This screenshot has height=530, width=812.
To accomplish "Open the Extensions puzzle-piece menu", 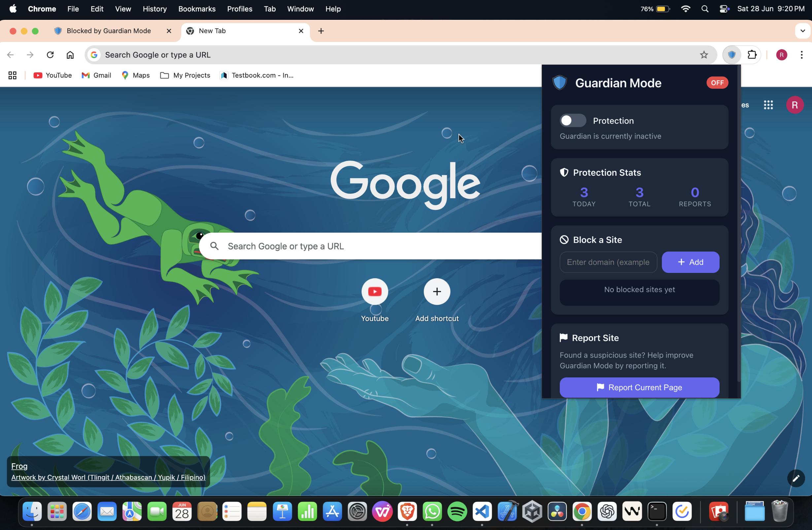I will [x=752, y=55].
